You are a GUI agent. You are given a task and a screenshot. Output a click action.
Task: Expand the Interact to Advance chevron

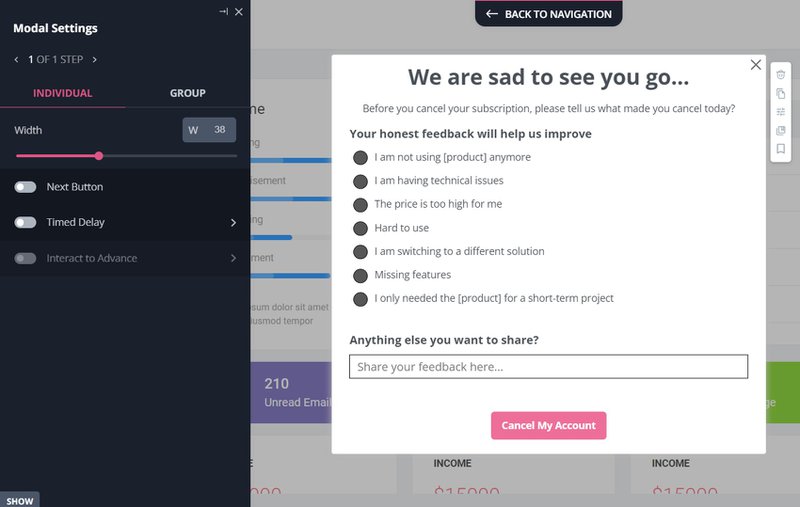coord(234,258)
